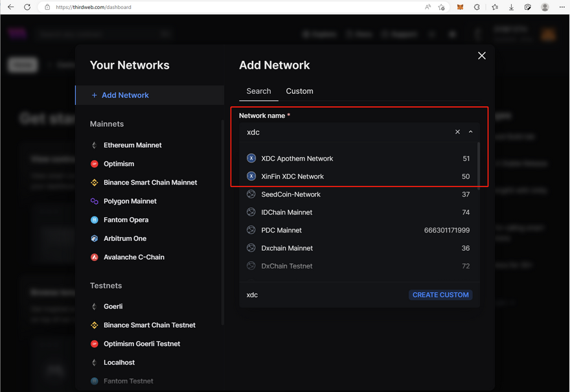570x392 pixels.
Task: Click the Polygon Mainnet purple icon
Action: point(95,202)
